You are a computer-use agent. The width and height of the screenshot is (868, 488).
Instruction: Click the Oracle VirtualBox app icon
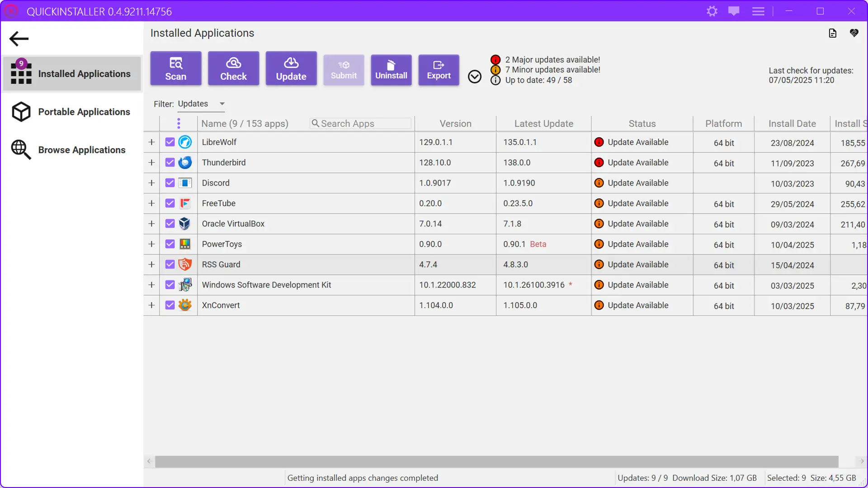(185, 224)
